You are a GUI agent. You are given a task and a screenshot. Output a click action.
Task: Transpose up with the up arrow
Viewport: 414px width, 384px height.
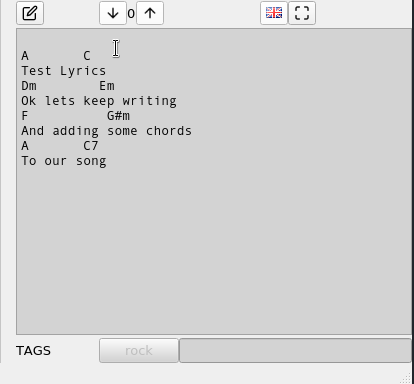click(x=150, y=13)
